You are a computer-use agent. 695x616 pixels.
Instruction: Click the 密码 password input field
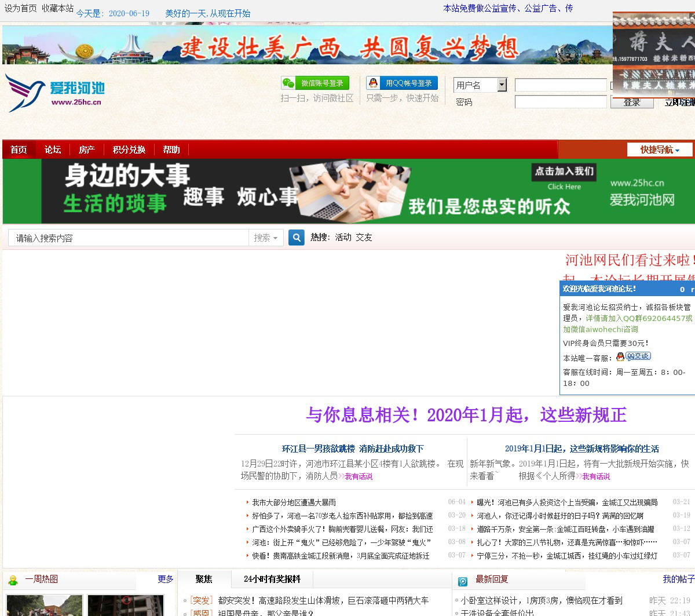tap(560, 103)
